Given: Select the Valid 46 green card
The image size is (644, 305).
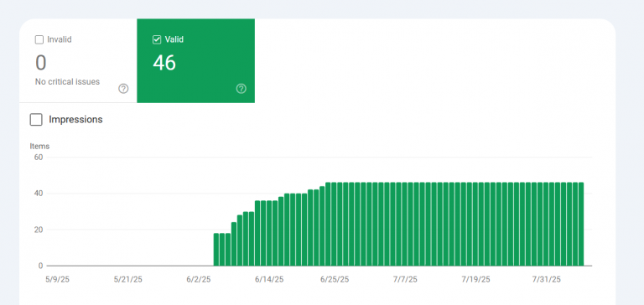Looking at the screenshot, I should coord(195,61).
